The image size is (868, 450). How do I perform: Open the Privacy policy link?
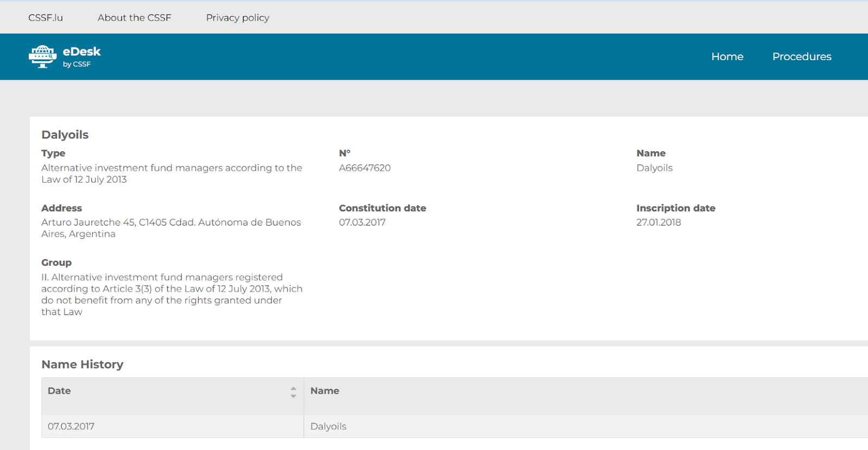pos(237,18)
